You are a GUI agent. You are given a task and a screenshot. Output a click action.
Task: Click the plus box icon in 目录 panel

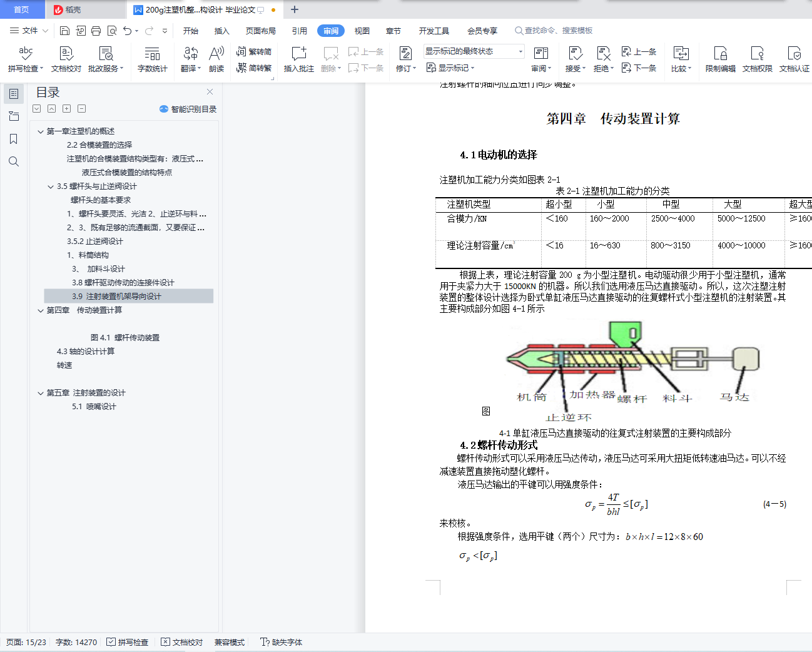click(66, 109)
